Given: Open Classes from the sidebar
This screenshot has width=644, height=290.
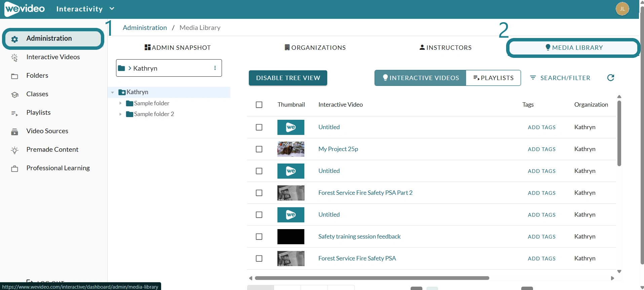Looking at the screenshot, I should (x=37, y=94).
